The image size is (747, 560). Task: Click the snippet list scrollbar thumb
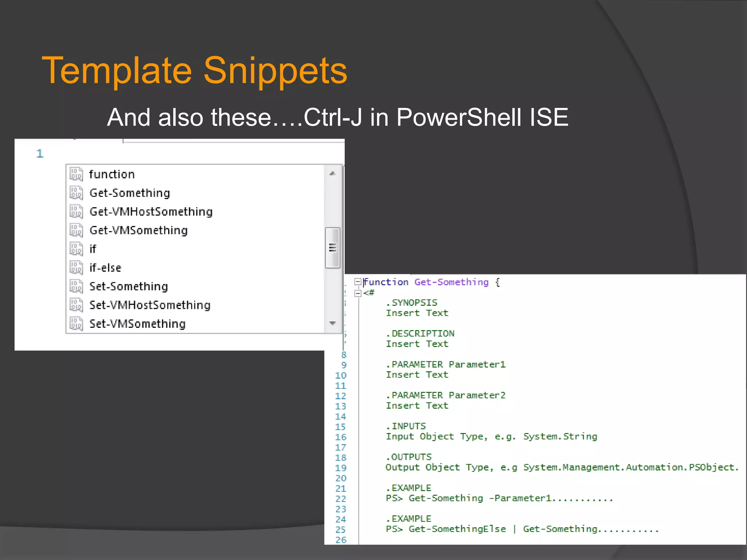coord(332,248)
